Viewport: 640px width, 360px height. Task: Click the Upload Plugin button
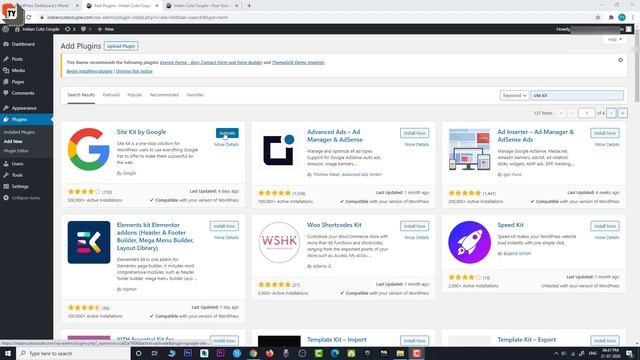121,46
